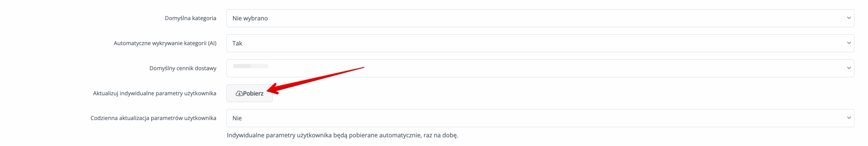Open the Automatyczne wykrywanie kategorii (AI) dropdown
The width and height of the screenshot is (868, 146).
(x=540, y=43)
